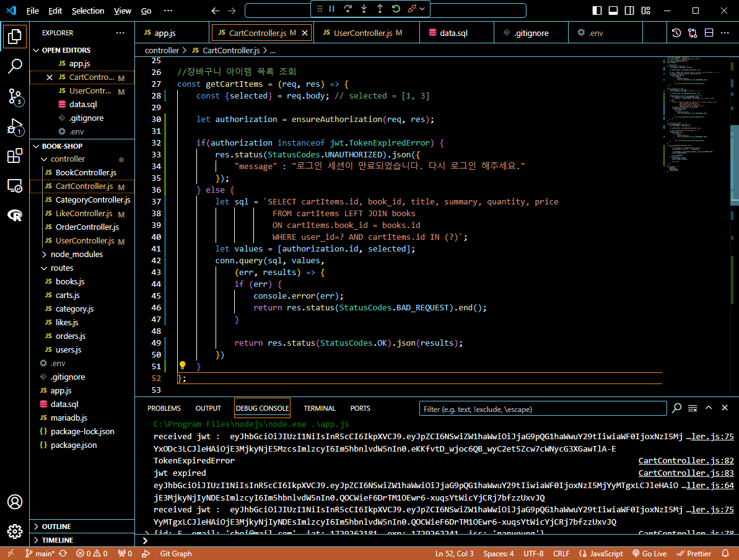Open the Accounts menu icon

coord(15,502)
